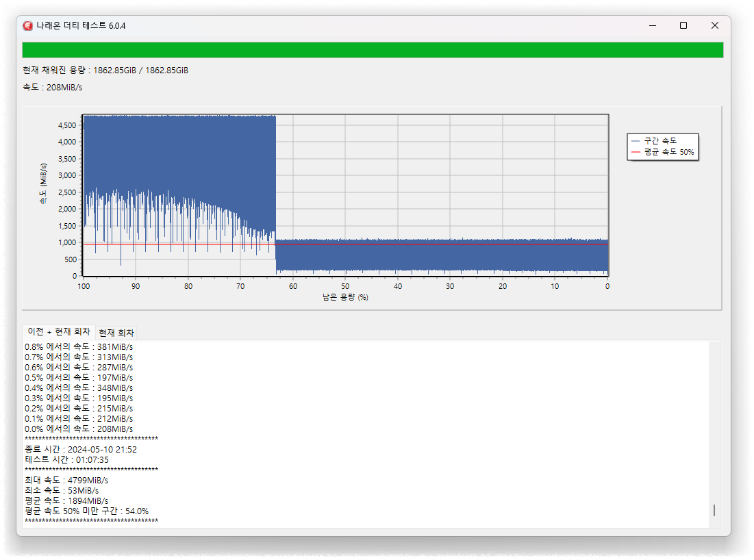Click the log panel scrollbar thumb

tap(714, 510)
